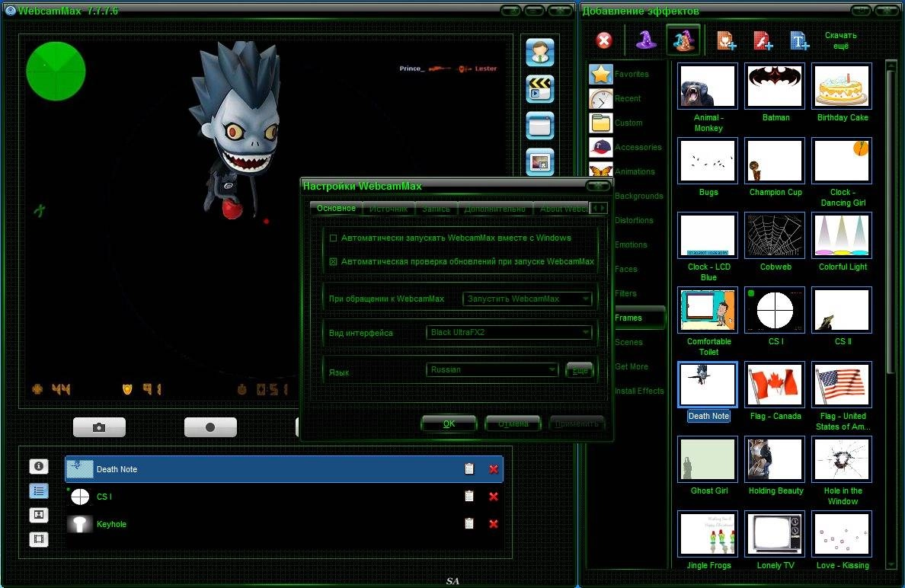Select the Keyhole row in effects list
905x588 pixels.
(x=284, y=524)
